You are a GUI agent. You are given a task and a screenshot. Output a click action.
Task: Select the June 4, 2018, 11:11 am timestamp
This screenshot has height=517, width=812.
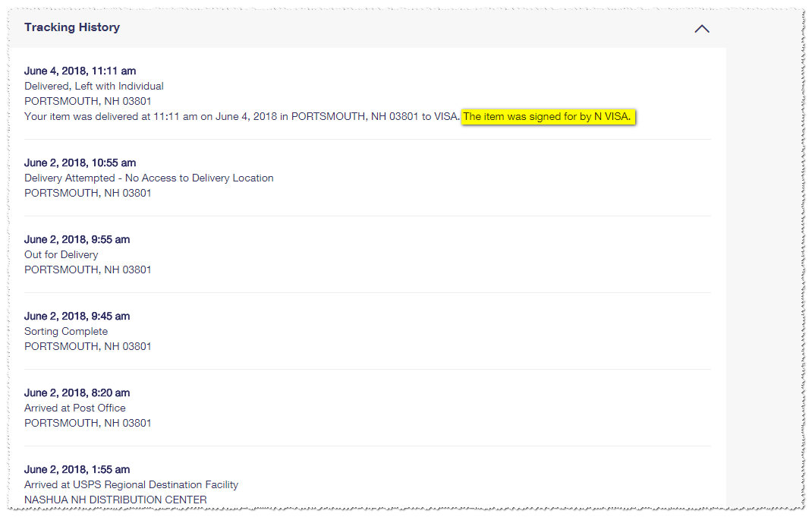click(x=80, y=71)
